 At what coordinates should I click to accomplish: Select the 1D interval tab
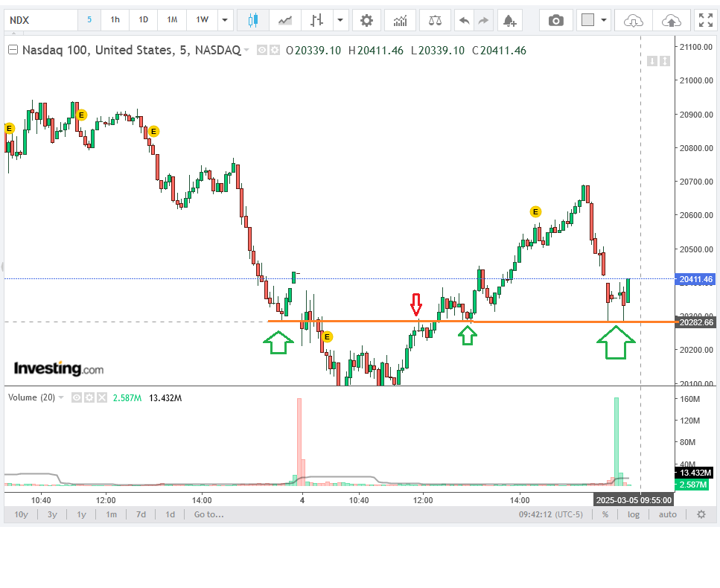click(x=144, y=20)
